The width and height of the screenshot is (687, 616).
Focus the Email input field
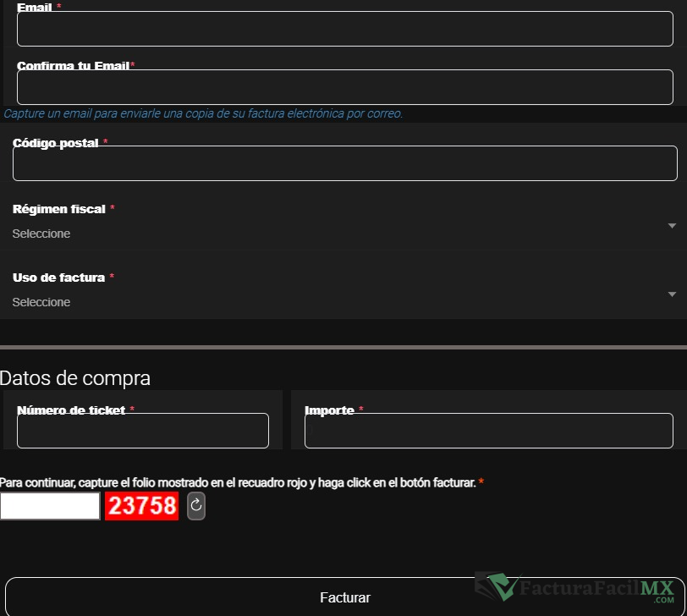point(344,29)
